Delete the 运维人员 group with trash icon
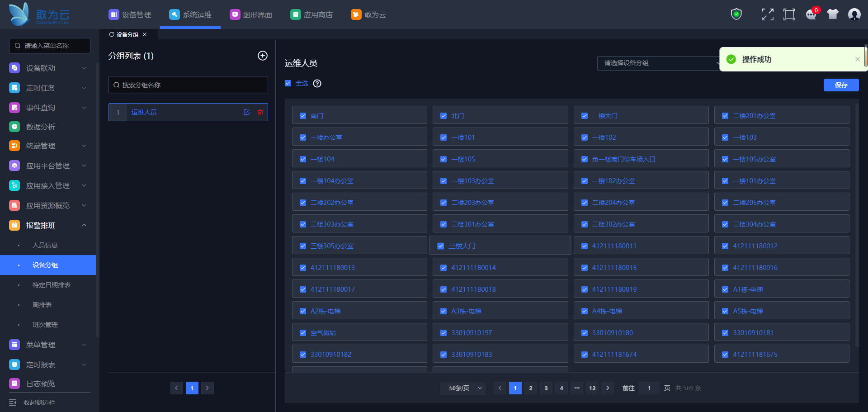The height and width of the screenshot is (412, 868). click(x=260, y=112)
